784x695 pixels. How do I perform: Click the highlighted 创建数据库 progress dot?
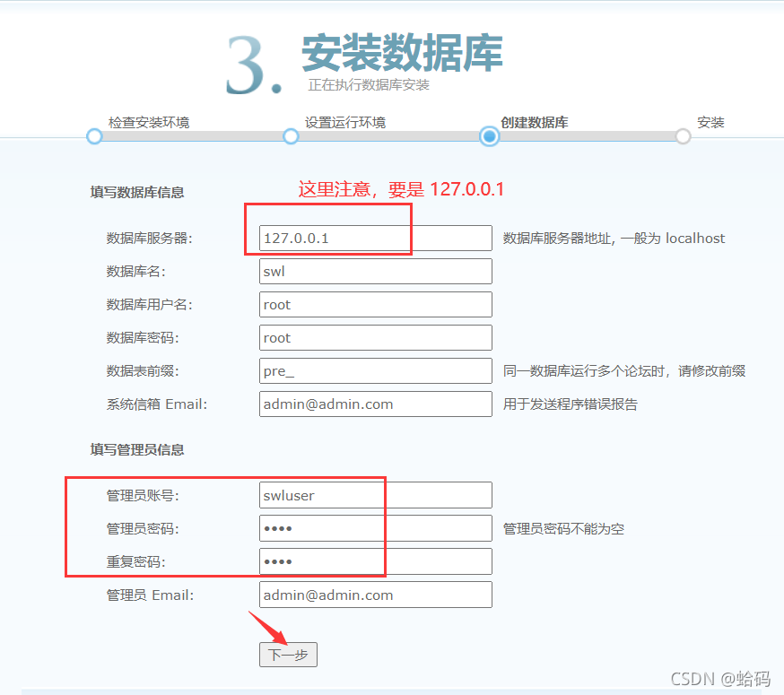[489, 136]
